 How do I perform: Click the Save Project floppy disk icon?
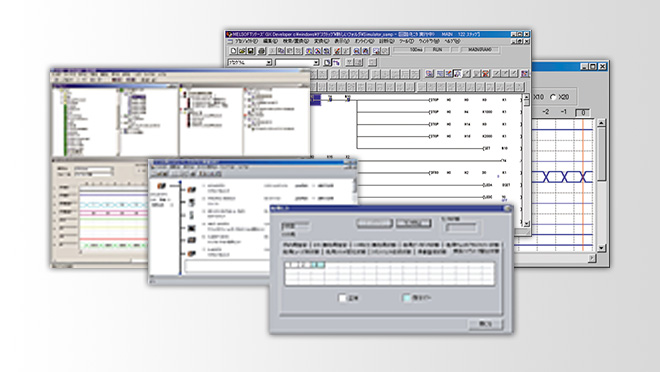250,51
